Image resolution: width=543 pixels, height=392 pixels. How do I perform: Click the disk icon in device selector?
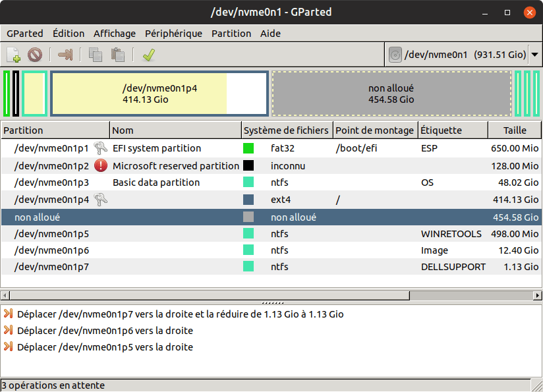(x=395, y=55)
